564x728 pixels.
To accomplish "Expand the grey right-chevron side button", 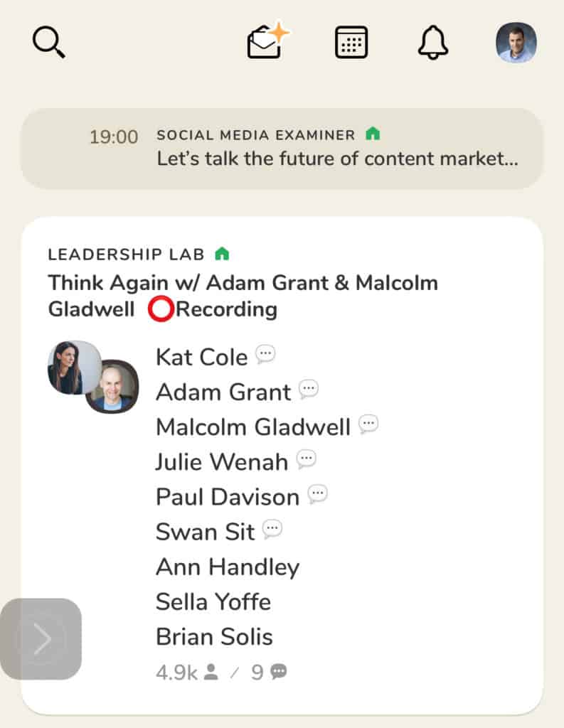I will [x=41, y=639].
